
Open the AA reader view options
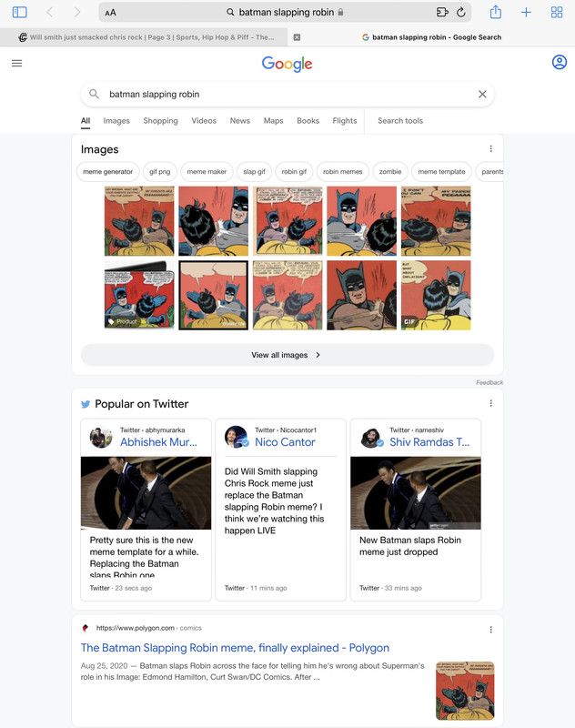(110, 13)
